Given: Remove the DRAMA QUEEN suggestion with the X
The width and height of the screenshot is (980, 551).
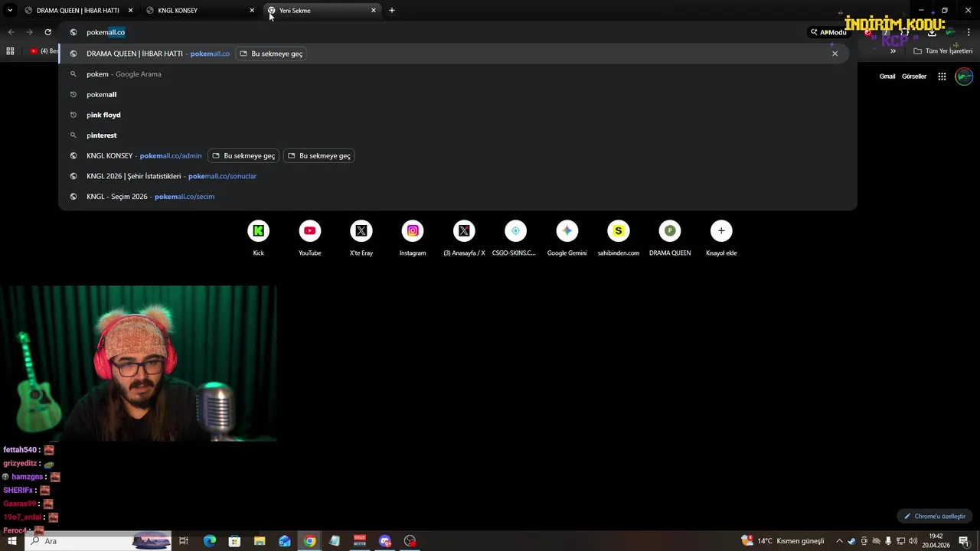Looking at the screenshot, I should (835, 54).
